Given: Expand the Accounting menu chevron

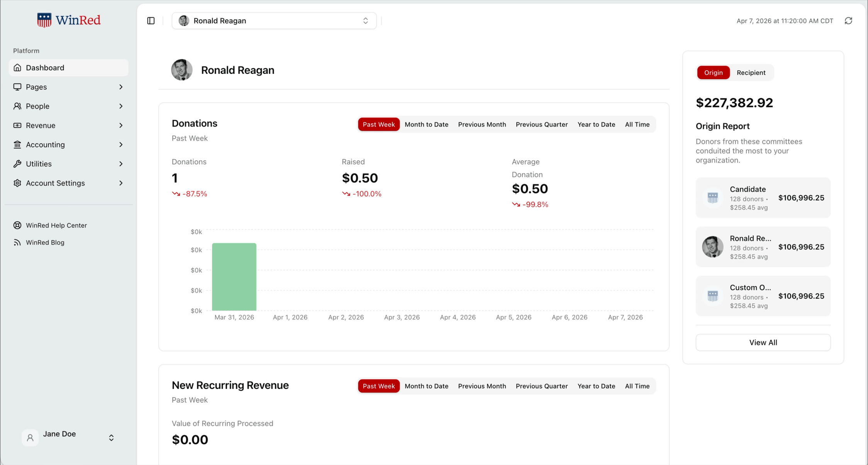Looking at the screenshot, I should click(121, 144).
